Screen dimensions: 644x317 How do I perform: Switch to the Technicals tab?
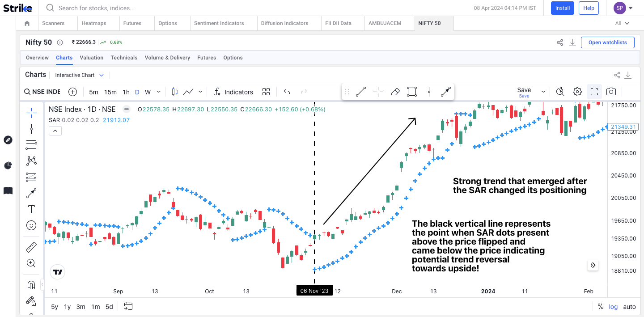pyautogui.click(x=124, y=58)
